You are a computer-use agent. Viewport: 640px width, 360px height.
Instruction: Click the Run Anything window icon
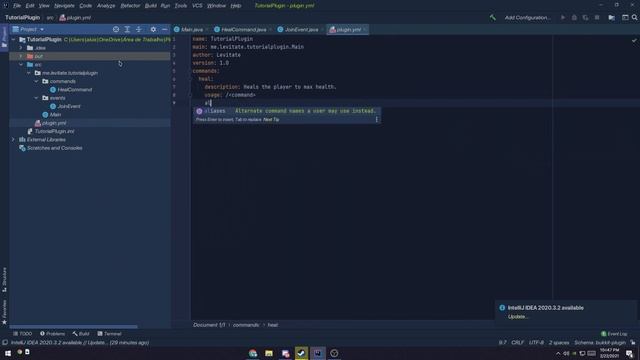[625, 18]
